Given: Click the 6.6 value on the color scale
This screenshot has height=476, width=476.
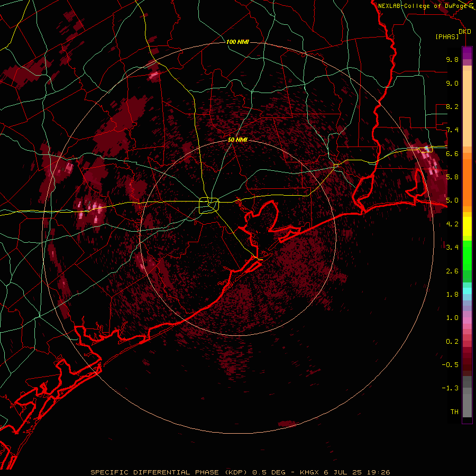Looking at the screenshot, I should pos(452,153).
